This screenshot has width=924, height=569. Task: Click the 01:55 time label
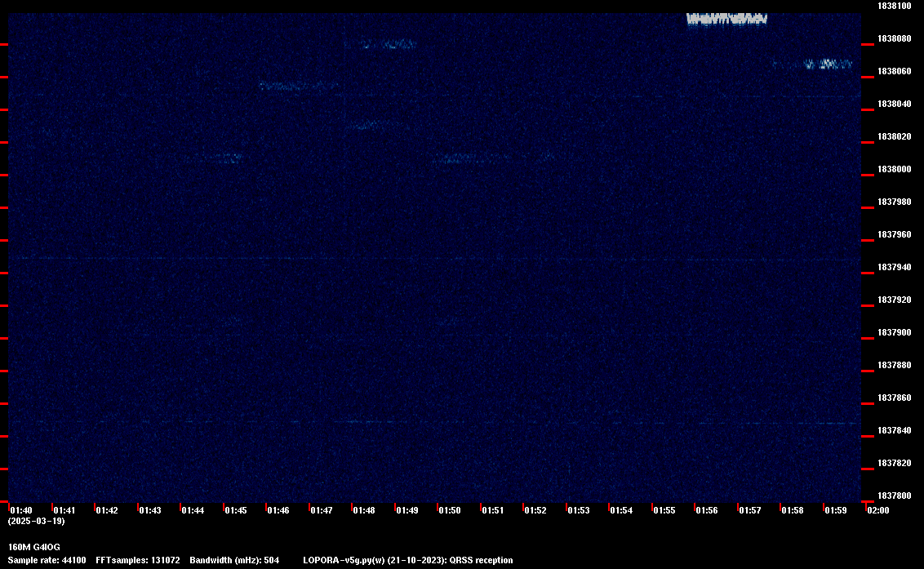click(664, 510)
